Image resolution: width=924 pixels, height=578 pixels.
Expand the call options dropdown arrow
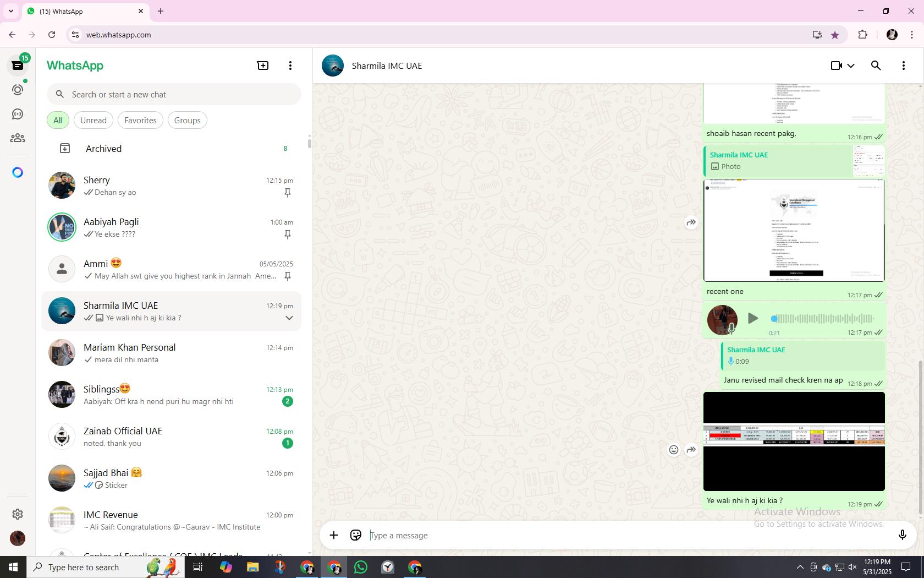[851, 66]
